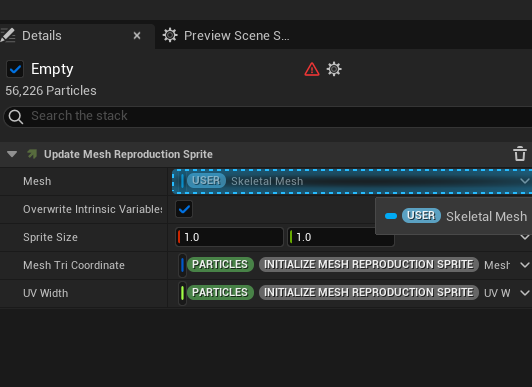Select User Skeletal Mesh popup entry

pyautogui.click(x=455, y=216)
